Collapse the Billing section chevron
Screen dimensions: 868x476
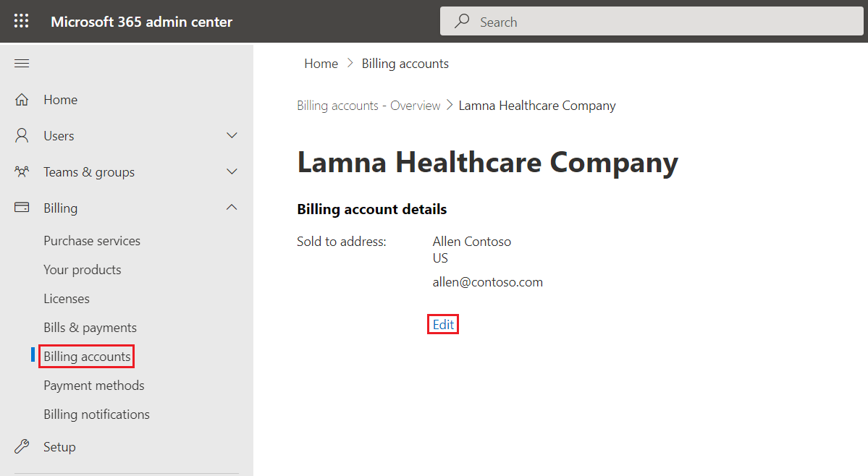[232, 208]
